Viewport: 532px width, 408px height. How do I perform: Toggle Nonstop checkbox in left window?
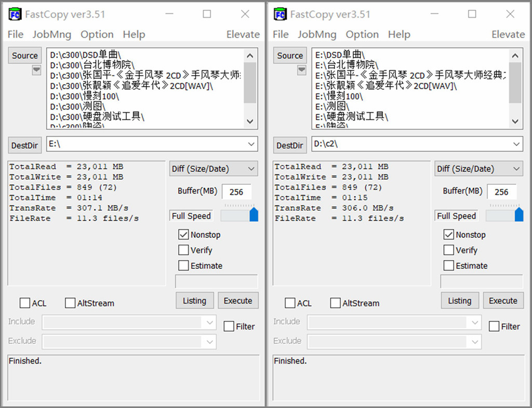pyautogui.click(x=183, y=235)
